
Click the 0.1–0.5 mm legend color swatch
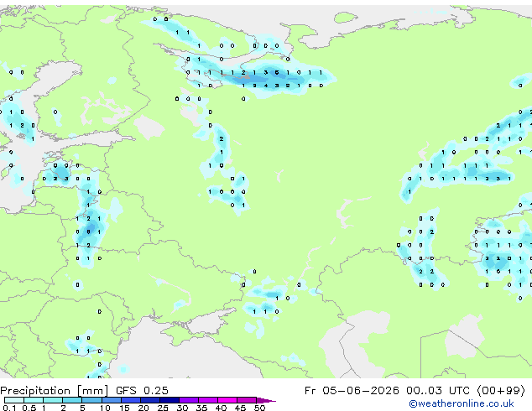point(14,400)
